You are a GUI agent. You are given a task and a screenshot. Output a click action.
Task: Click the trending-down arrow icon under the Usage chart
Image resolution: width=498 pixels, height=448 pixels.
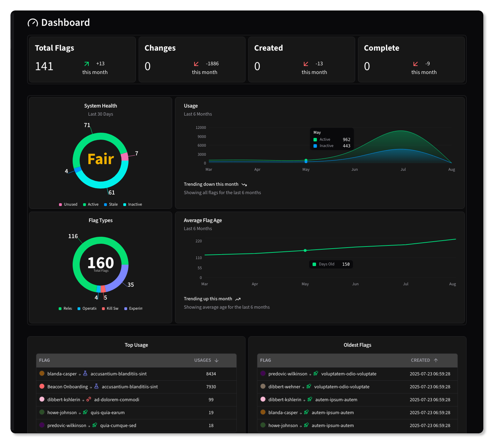[x=244, y=184]
